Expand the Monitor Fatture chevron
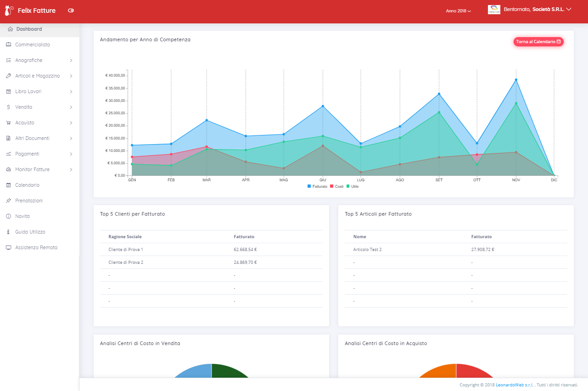588x391 pixels. pyautogui.click(x=71, y=170)
